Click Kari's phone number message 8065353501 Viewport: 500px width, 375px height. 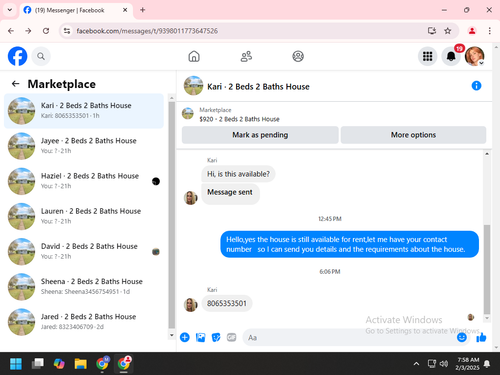coord(227,303)
